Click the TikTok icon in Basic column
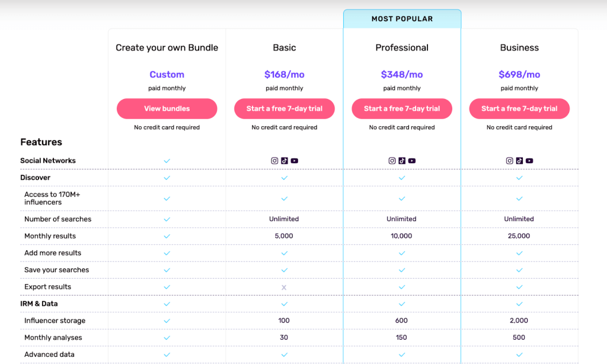The image size is (607, 364). tap(285, 161)
